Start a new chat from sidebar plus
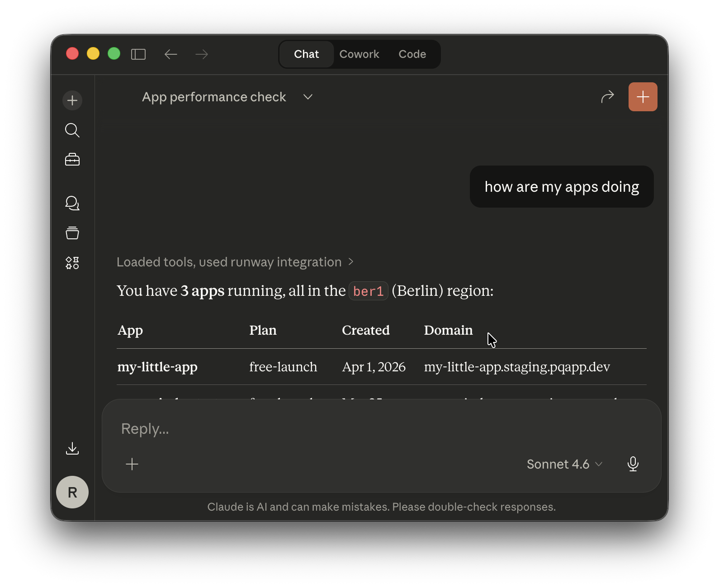Image resolution: width=719 pixels, height=588 pixels. click(x=72, y=100)
